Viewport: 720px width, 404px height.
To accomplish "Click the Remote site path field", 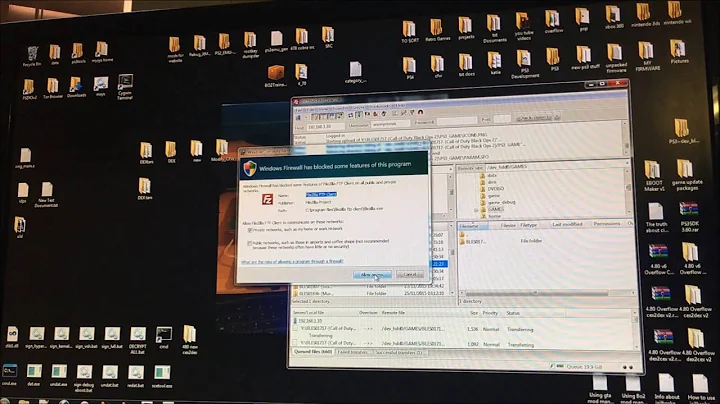I will pyautogui.click(x=555, y=167).
